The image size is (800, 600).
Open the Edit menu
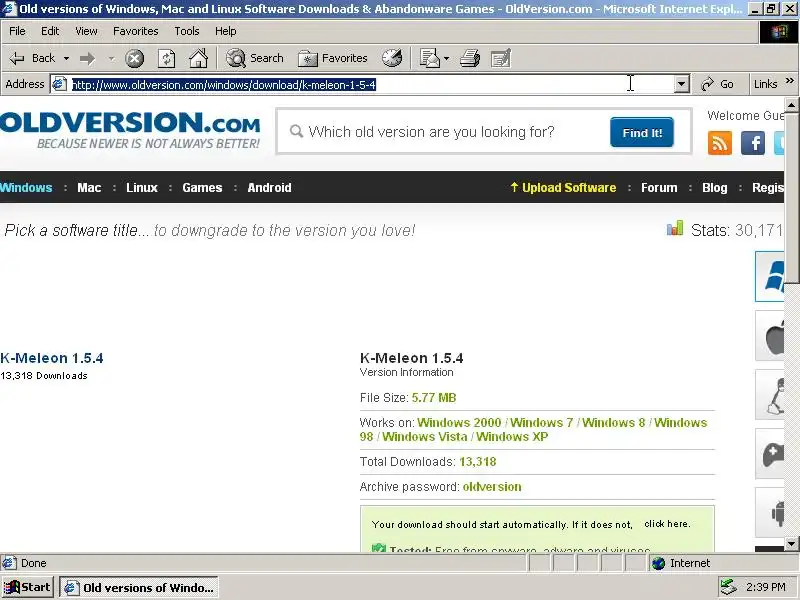pos(50,31)
